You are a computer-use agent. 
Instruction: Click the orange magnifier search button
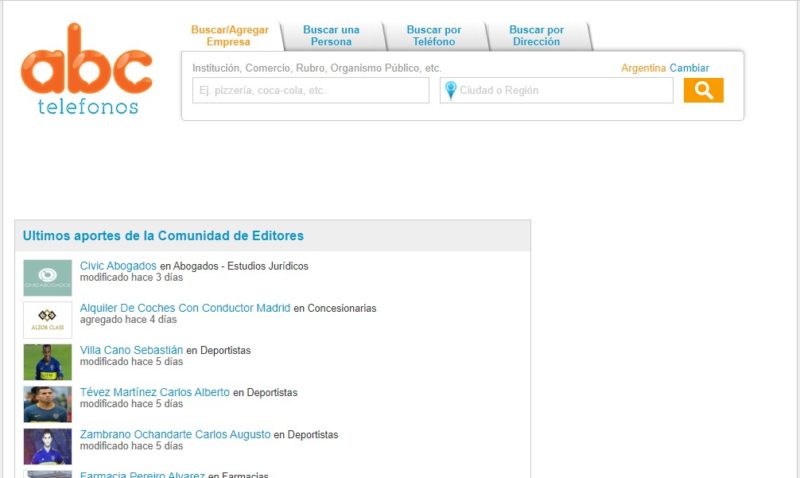point(703,90)
